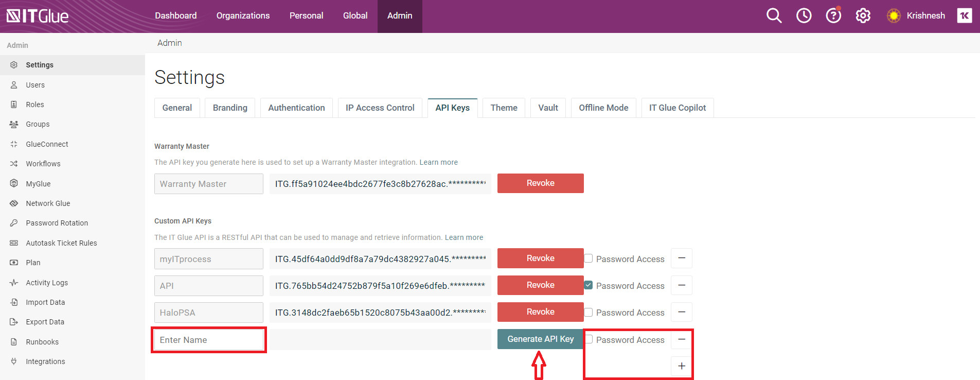Click the Autotask Ticket Rules icon

14,243
